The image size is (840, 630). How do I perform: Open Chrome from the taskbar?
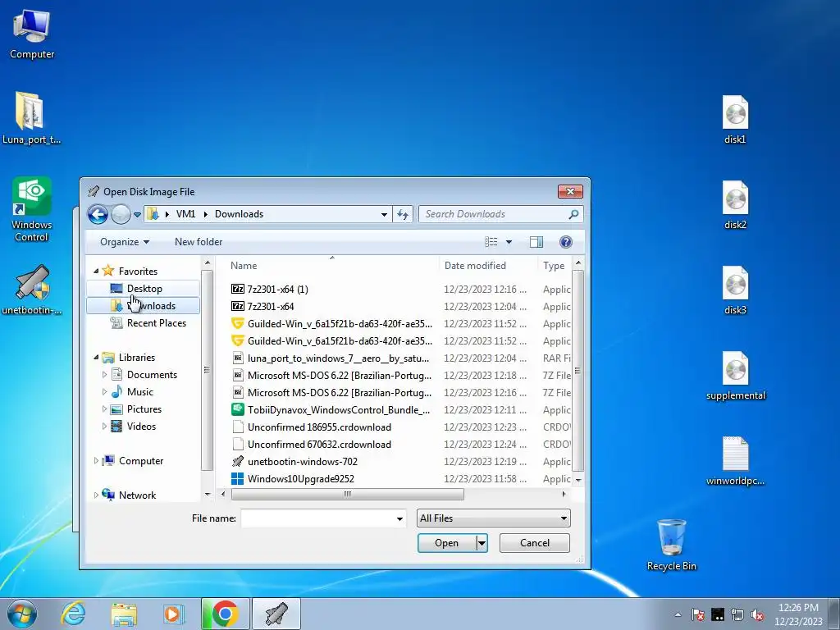225,614
